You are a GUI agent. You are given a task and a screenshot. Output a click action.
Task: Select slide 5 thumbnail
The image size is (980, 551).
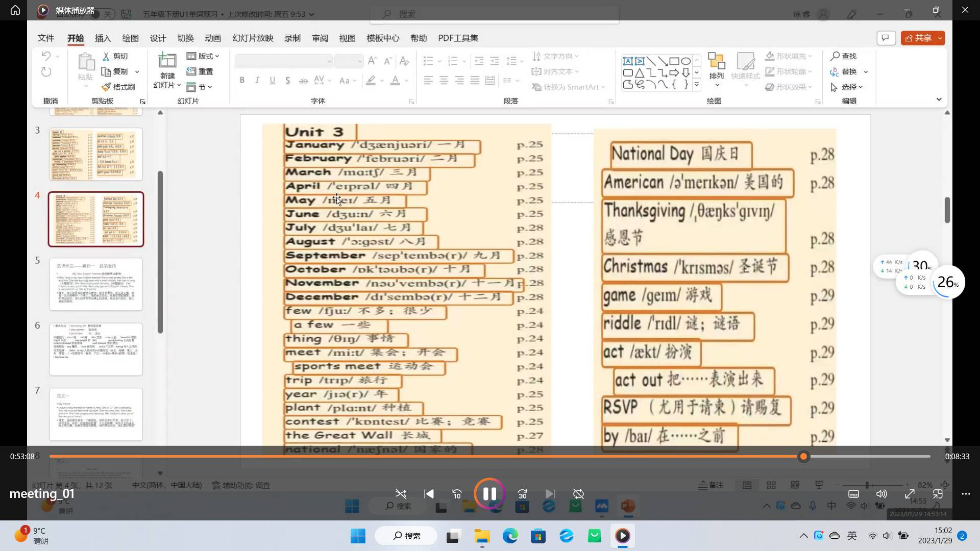pos(96,284)
